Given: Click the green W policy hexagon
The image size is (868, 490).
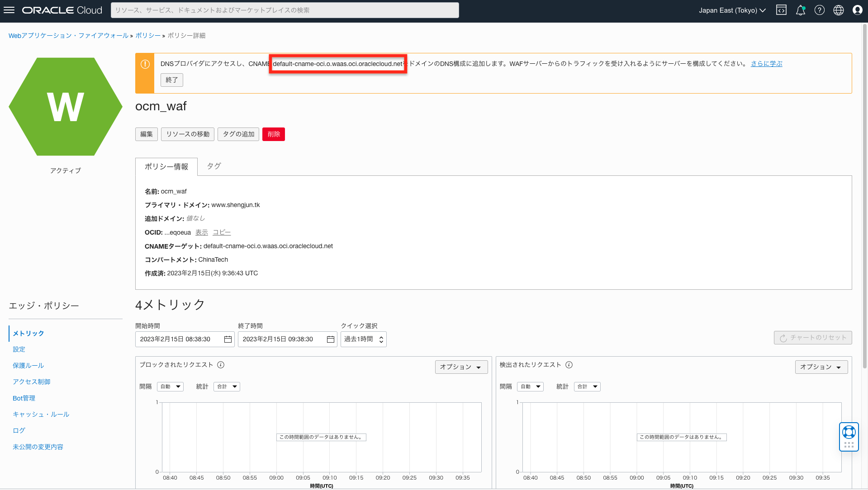Looking at the screenshot, I should point(66,107).
